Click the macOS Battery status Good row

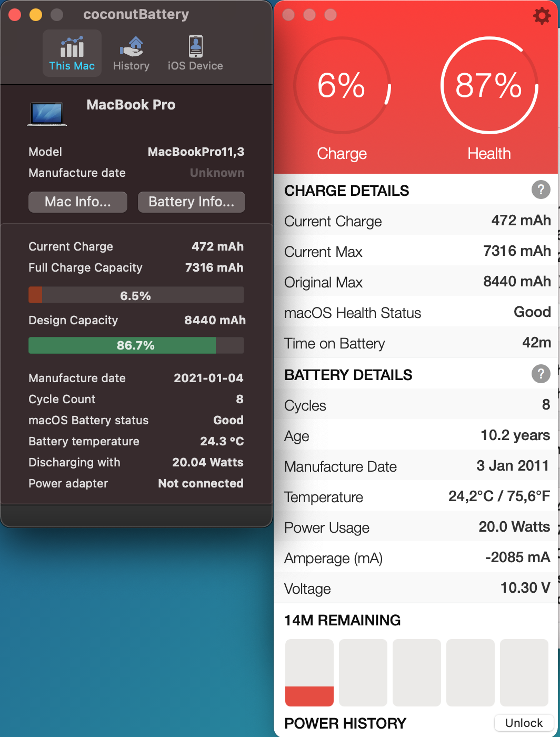tap(136, 421)
